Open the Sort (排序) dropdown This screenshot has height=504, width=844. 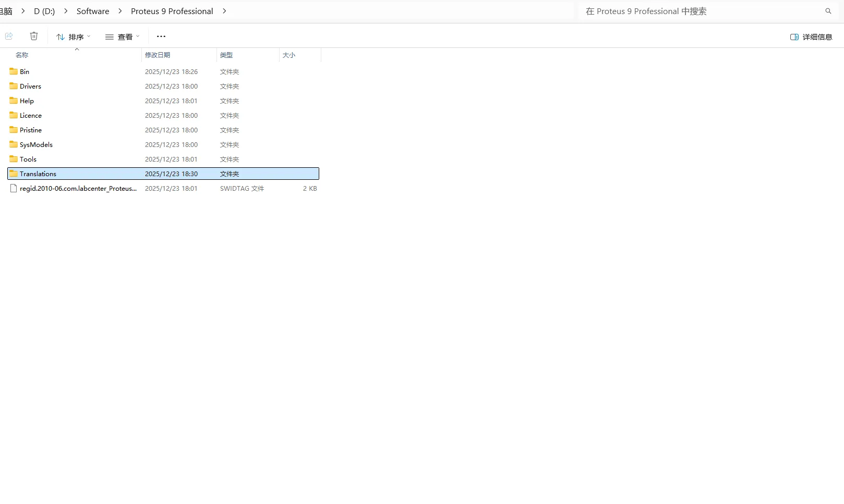pos(74,37)
